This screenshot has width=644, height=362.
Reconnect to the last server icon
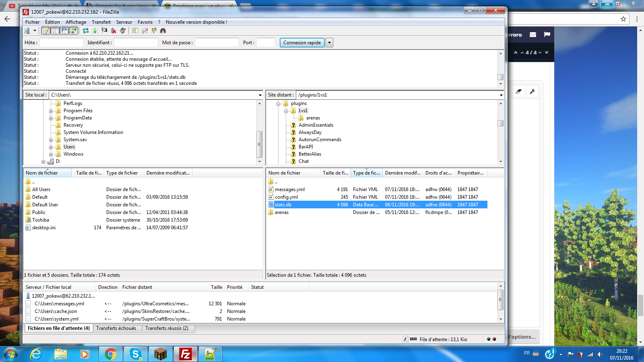pyautogui.click(x=123, y=31)
